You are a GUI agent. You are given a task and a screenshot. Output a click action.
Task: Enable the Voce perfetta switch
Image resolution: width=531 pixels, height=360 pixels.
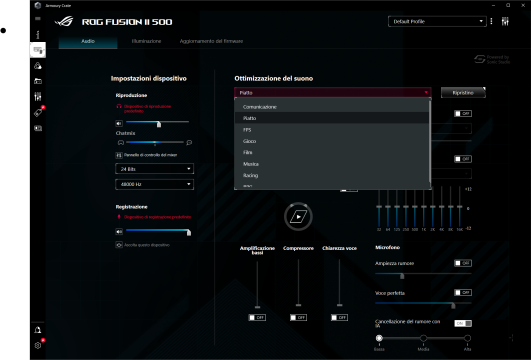click(x=463, y=292)
